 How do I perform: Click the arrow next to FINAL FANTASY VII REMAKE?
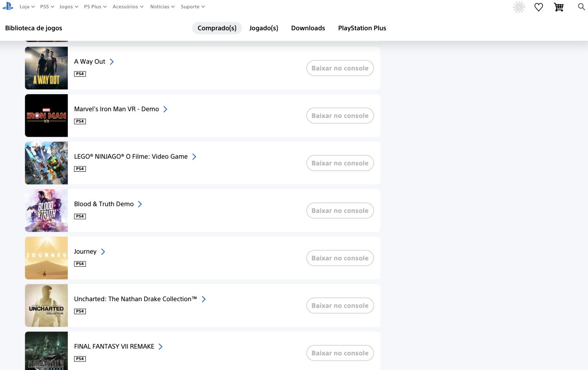160,347
